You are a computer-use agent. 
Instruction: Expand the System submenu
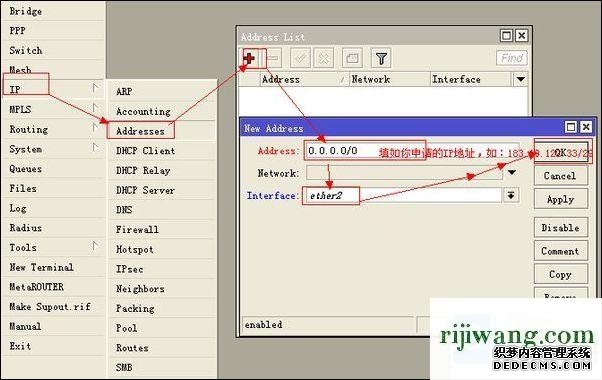[53, 149]
